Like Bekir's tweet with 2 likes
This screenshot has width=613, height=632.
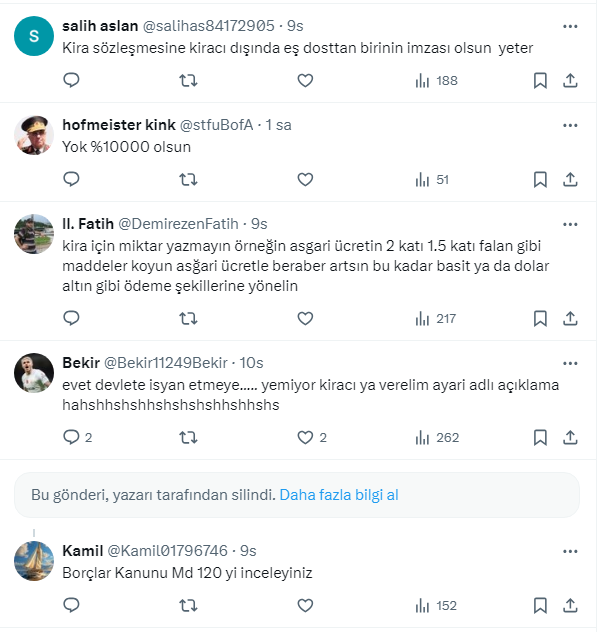[x=305, y=437]
